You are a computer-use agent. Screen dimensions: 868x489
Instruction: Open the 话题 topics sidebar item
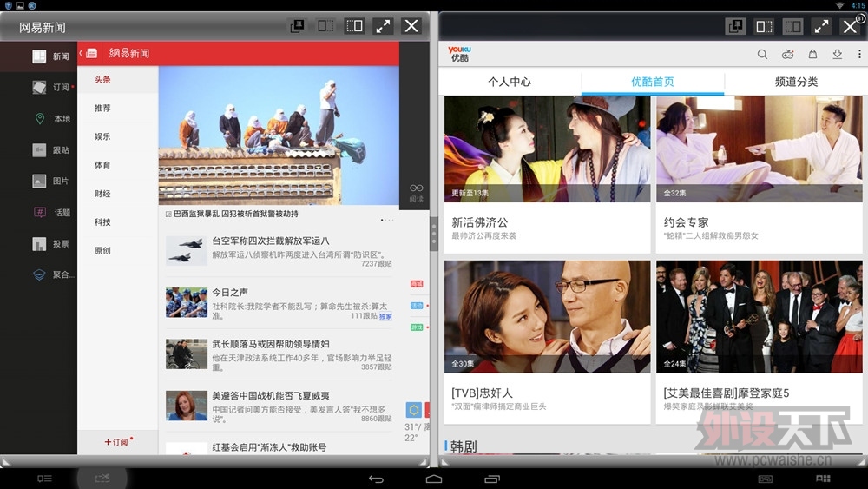[39, 212]
